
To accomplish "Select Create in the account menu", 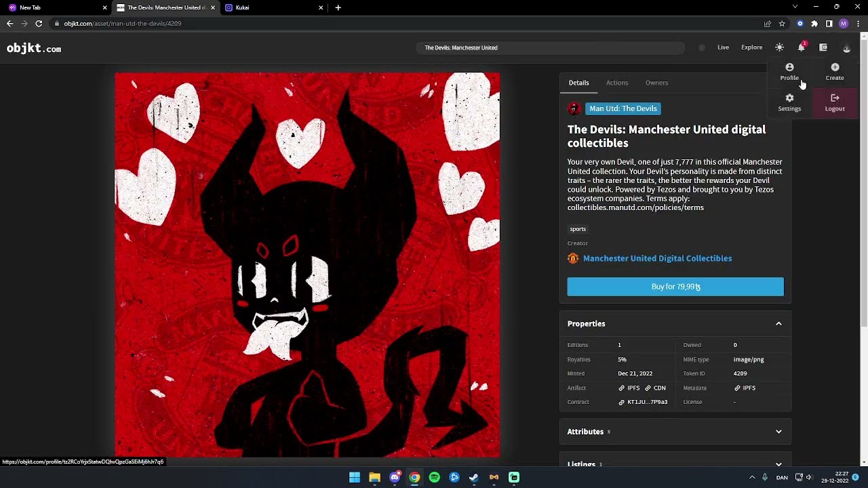I will 835,72.
